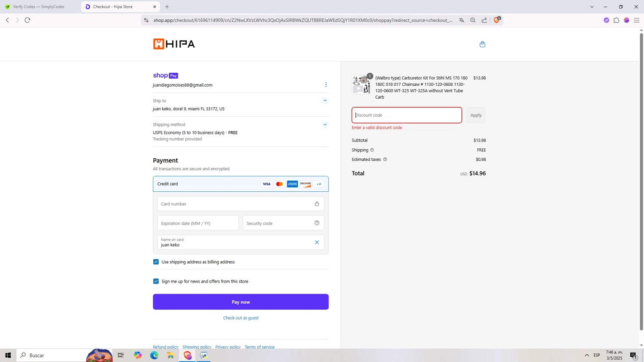644x362 pixels.
Task: Open the shopping bag cart icon
Action: coord(482,44)
